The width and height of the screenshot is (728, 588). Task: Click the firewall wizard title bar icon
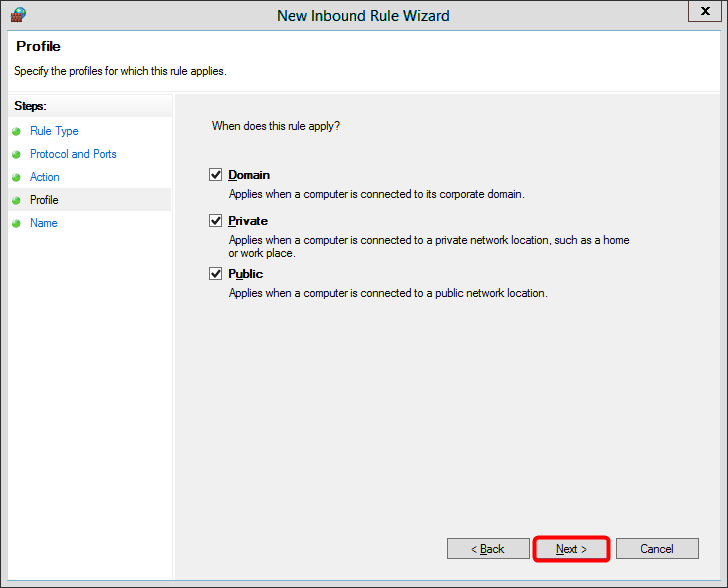(x=17, y=15)
